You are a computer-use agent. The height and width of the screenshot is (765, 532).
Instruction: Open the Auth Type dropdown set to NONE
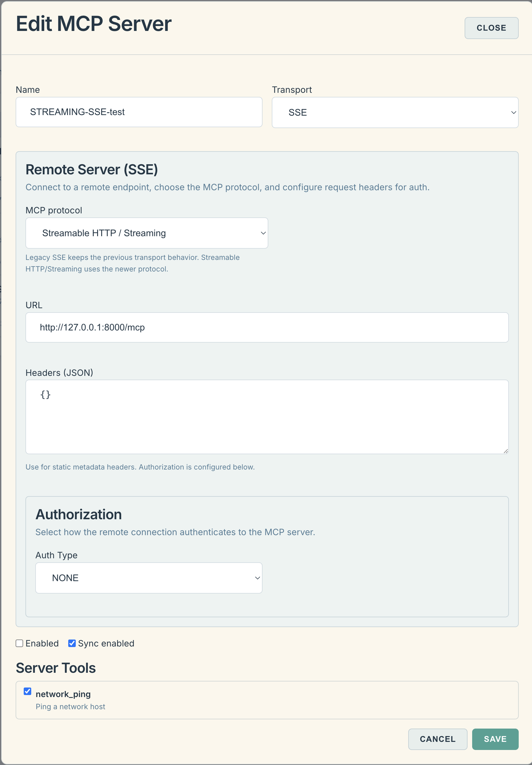tap(149, 578)
